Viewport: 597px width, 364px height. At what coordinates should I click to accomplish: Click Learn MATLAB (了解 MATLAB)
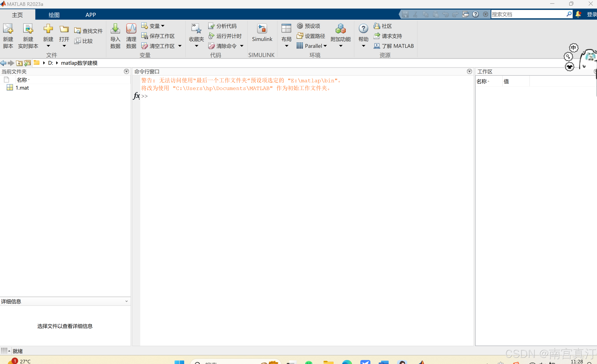[394, 46]
